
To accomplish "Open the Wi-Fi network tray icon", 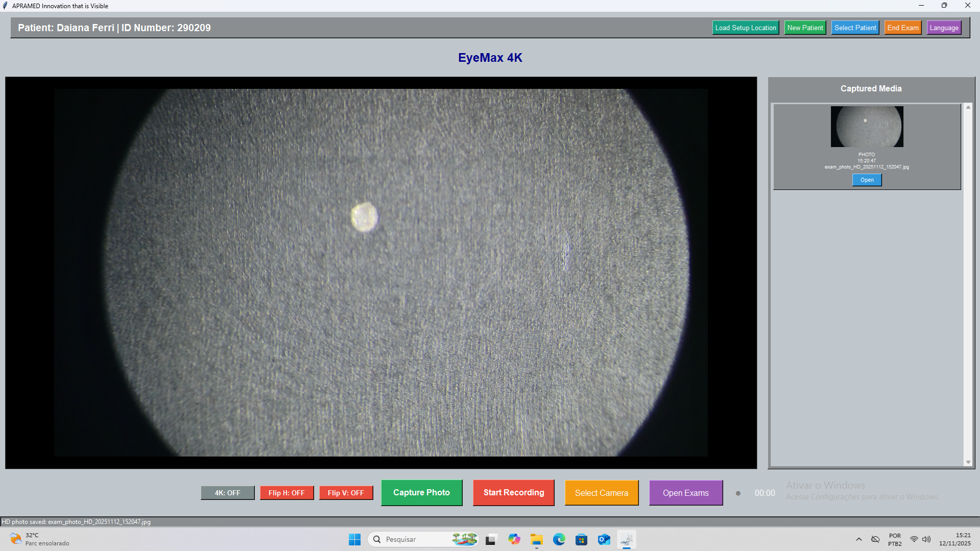I will (914, 539).
